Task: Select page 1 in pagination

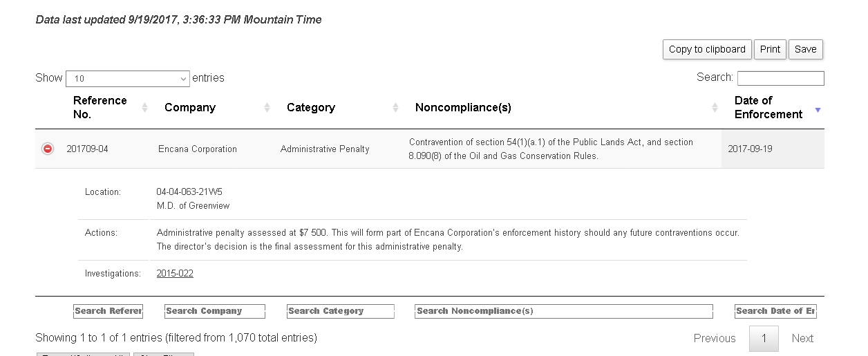Action: [x=764, y=339]
